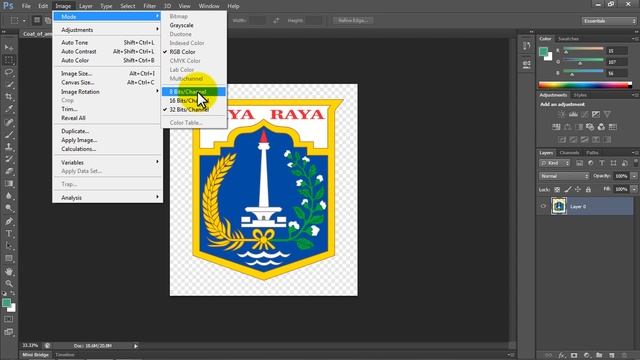The image size is (640, 360).
Task: Select the Zoom tool in toolbox
Action: (x=9, y=283)
